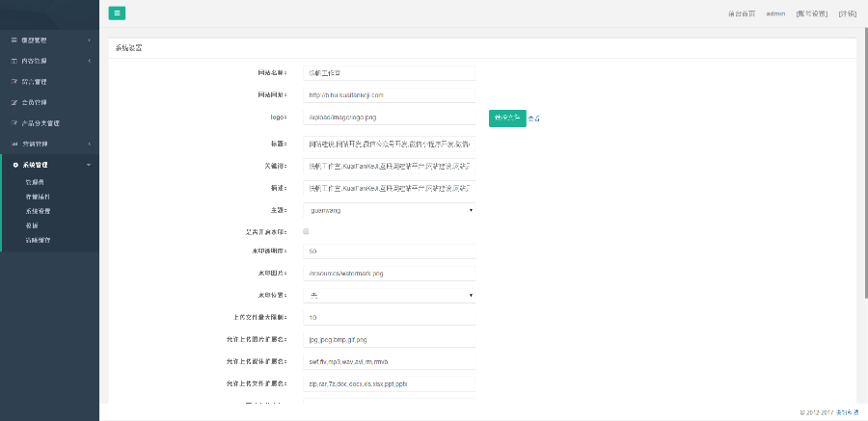This screenshot has width=868, height=421.
Task: Focus the 上传文件最大限制 field containing 10
Action: coord(390,318)
